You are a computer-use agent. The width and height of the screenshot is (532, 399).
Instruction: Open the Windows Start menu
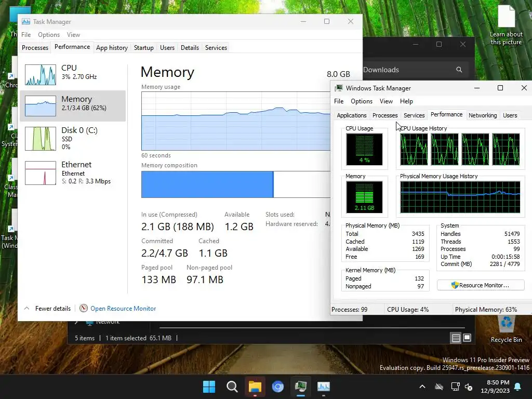pos(209,387)
